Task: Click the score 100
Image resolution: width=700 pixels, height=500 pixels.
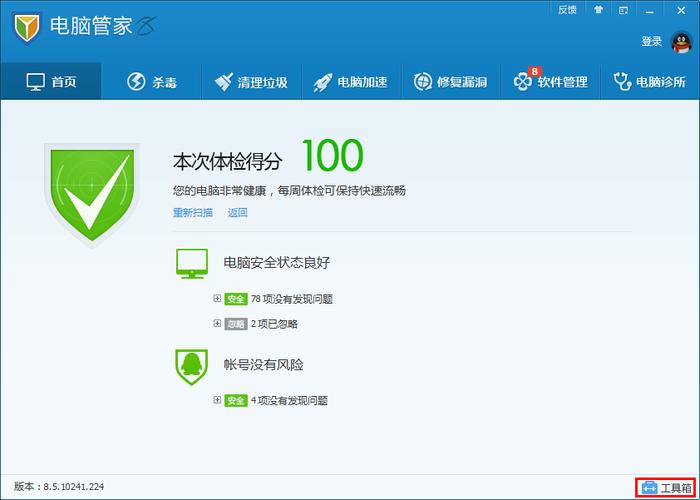Action: 333,156
